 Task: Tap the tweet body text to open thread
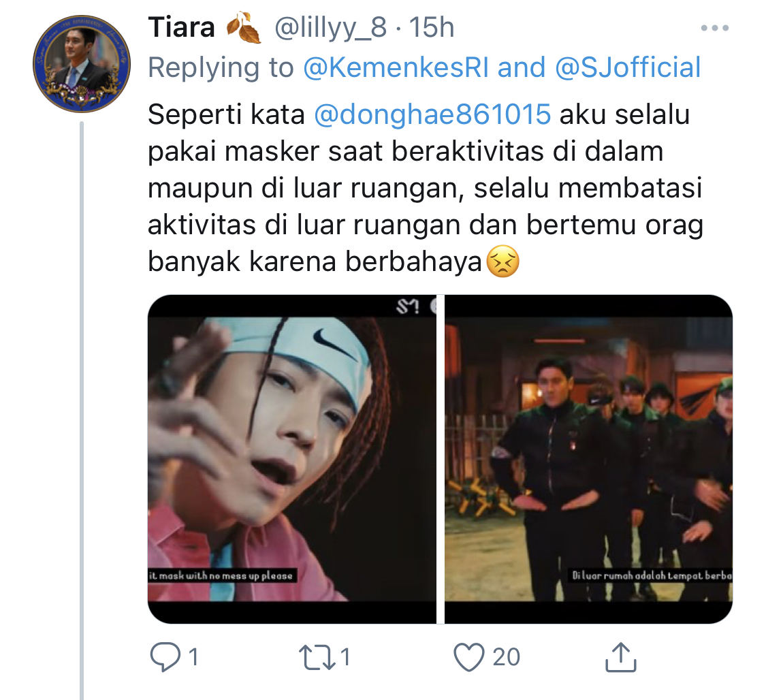(425, 188)
